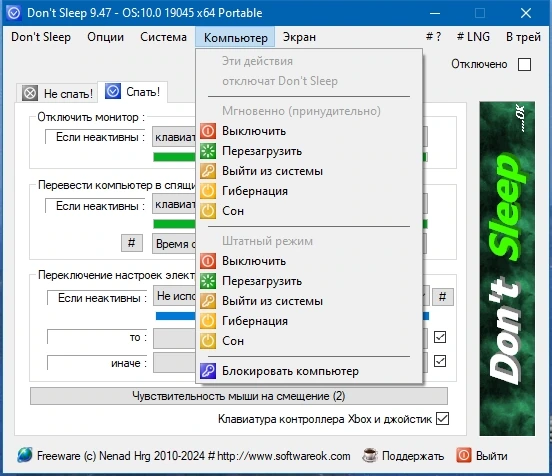This screenshot has width=552, height=476.
Task: Click В трей to minimize to tray
Action: point(523,37)
